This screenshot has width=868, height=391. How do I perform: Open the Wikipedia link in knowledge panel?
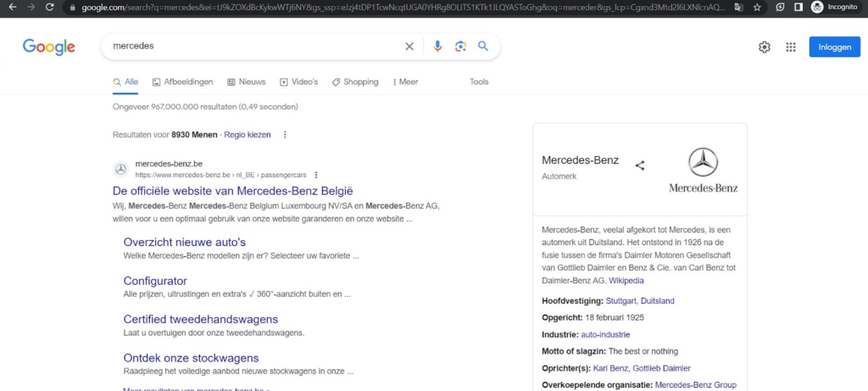coord(626,281)
